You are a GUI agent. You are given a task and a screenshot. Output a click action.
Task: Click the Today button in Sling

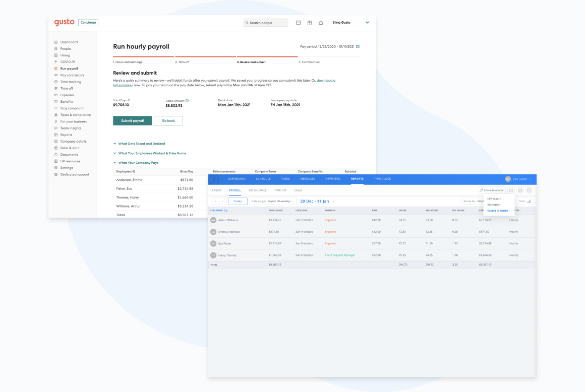[238, 201]
